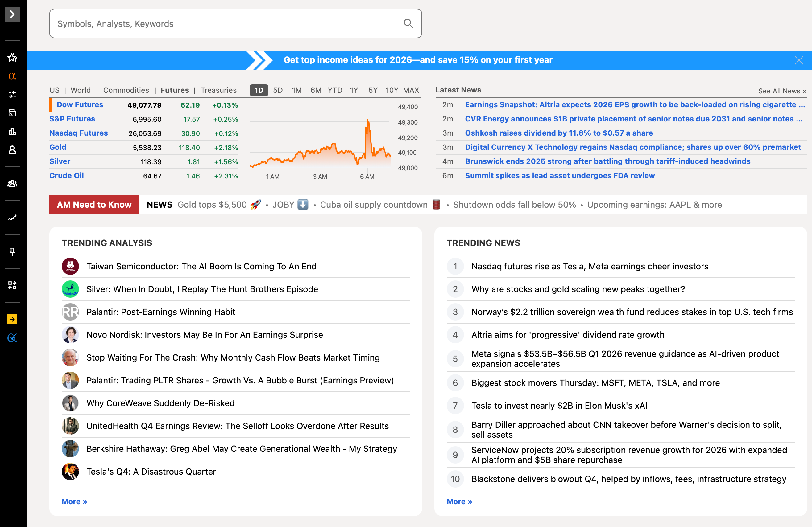This screenshot has width=812, height=527.
Task: Switch to the Commodities market tab
Action: tap(126, 90)
